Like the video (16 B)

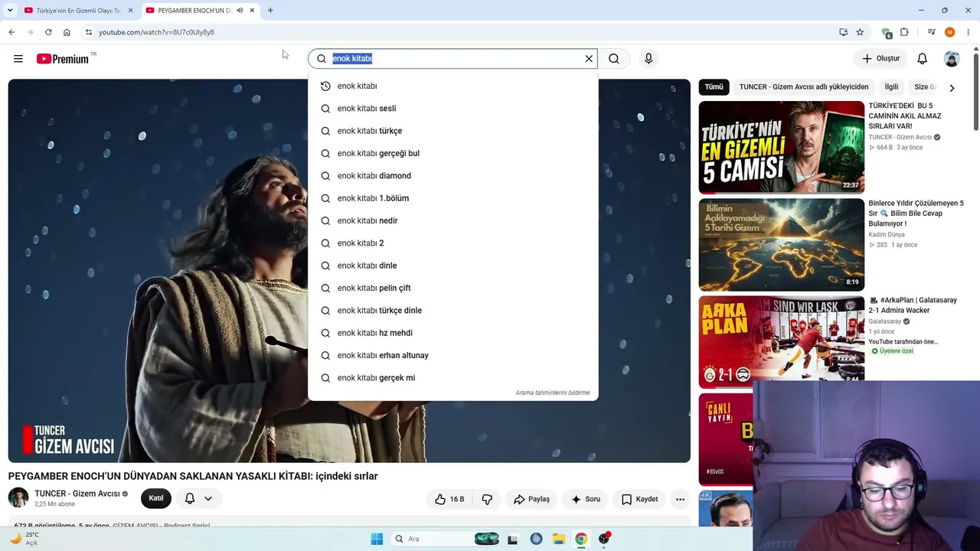point(449,499)
